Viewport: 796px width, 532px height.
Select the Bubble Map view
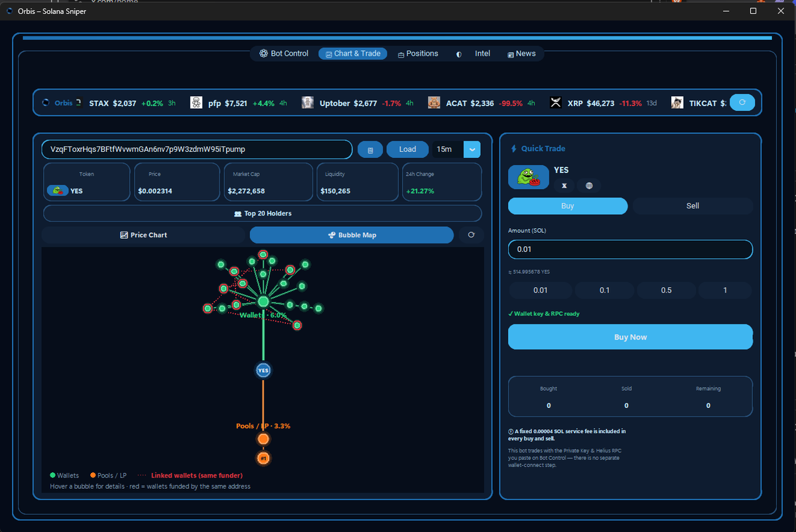(352, 235)
